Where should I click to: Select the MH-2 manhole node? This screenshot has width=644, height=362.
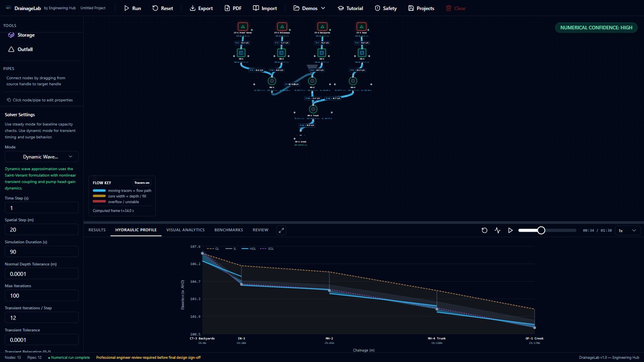tap(312, 81)
